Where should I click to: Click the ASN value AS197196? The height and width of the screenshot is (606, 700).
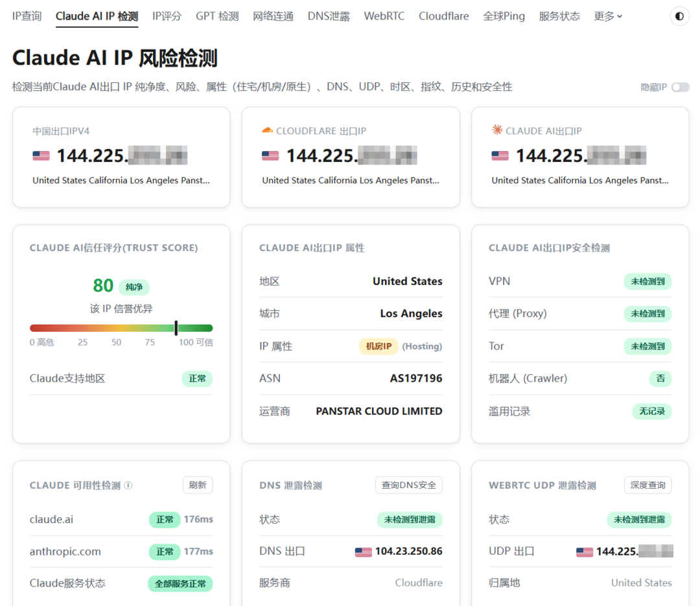pos(416,379)
